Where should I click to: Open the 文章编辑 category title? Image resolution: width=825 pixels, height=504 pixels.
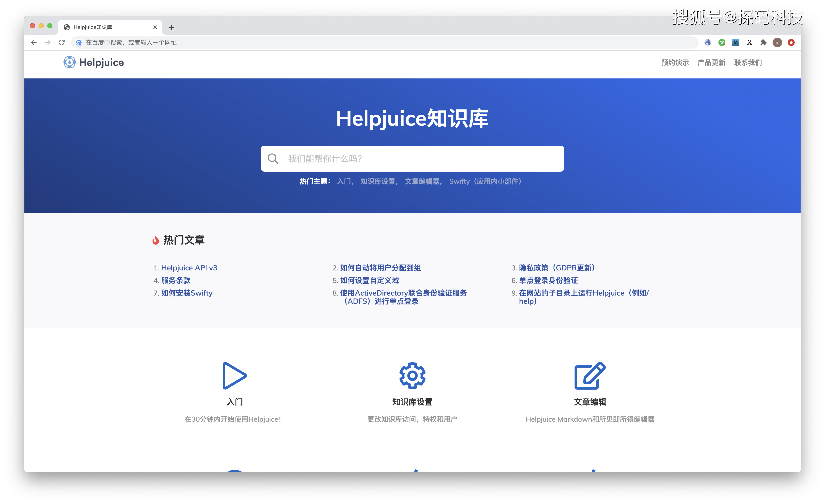590,402
